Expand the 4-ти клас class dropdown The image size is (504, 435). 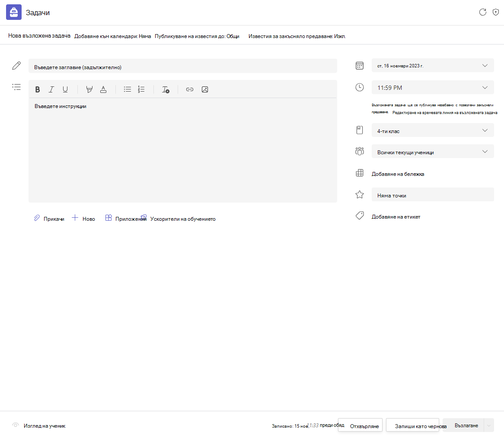(432, 130)
